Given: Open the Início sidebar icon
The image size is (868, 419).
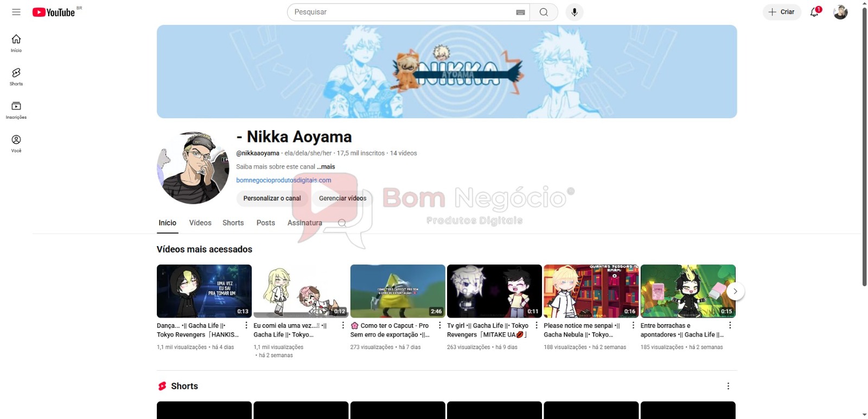Looking at the screenshot, I should pyautogui.click(x=16, y=43).
